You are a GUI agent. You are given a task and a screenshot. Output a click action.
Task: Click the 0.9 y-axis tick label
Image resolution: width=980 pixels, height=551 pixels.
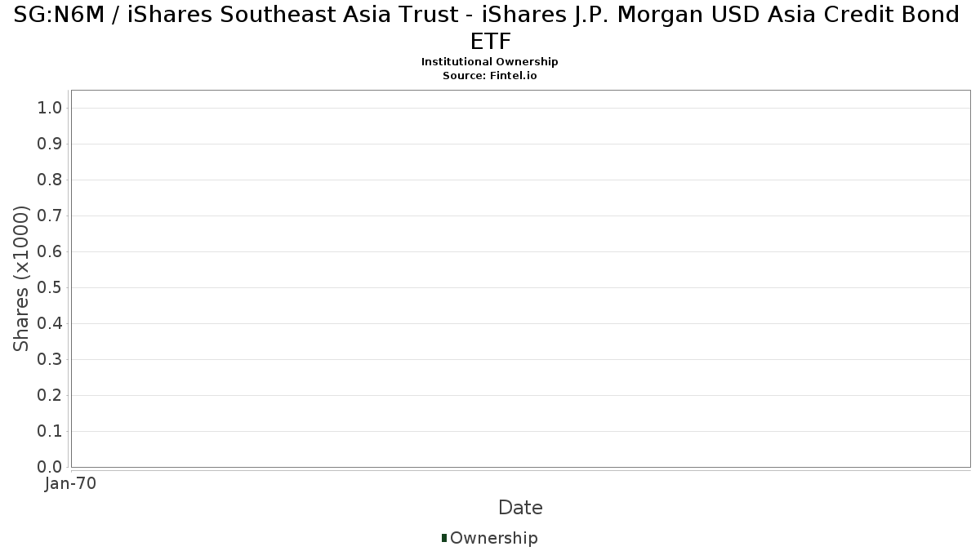click(x=50, y=144)
